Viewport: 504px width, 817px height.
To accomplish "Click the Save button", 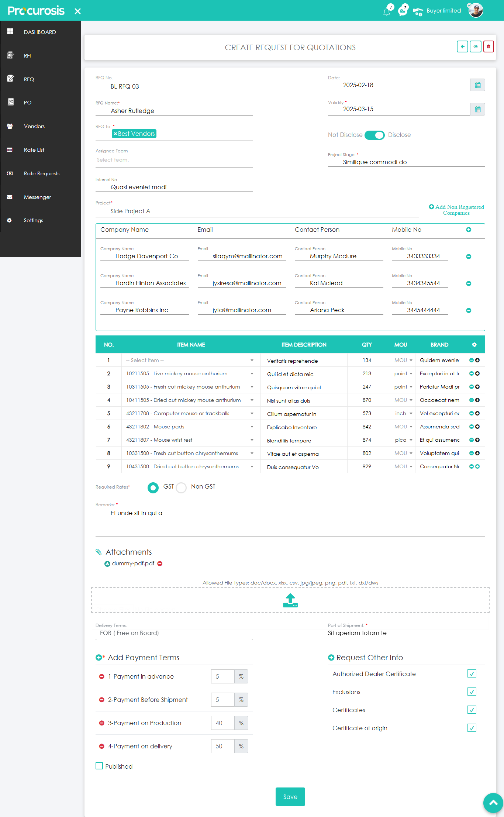I will point(290,797).
